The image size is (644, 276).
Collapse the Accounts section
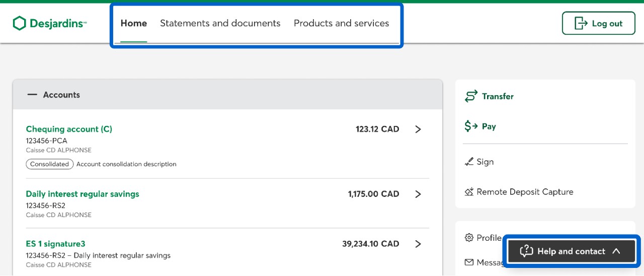click(32, 95)
